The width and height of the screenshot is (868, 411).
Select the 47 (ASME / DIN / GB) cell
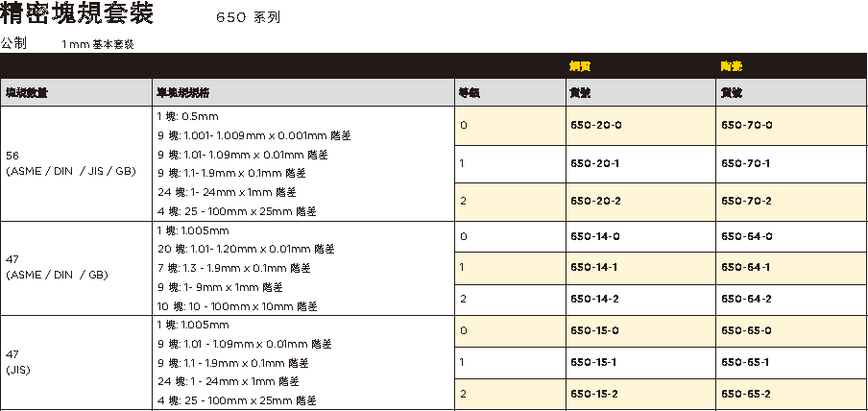click(77, 268)
